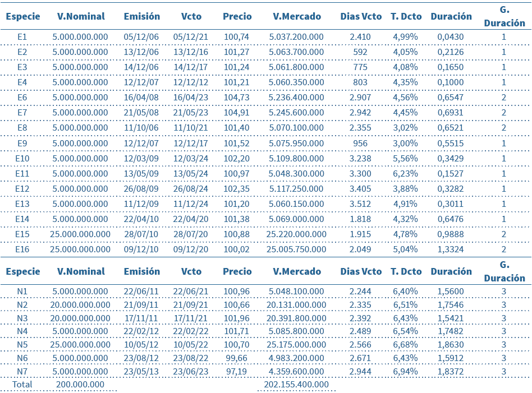Screen dimensions: 532x393
Task: Click market value 25.220.000.000
Action: (x=296, y=234)
